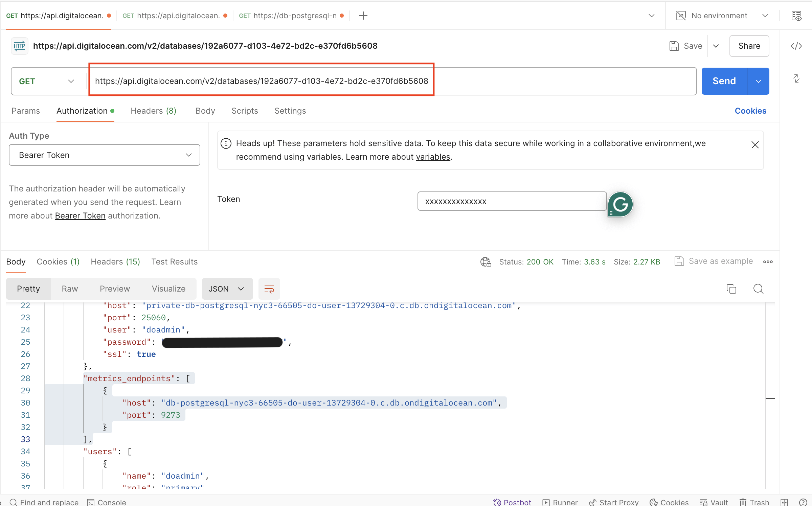Open the Console from status bar
This screenshot has height=506, width=812.
107,502
